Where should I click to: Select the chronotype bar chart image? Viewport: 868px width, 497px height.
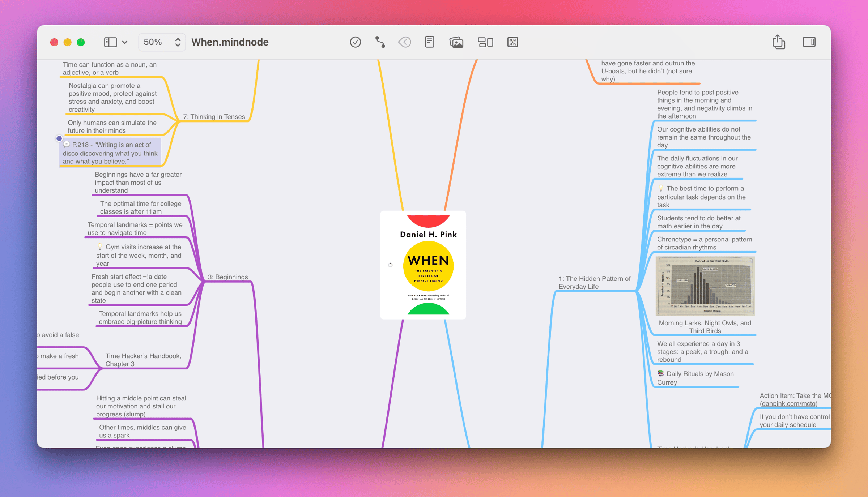click(x=705, y=286)
